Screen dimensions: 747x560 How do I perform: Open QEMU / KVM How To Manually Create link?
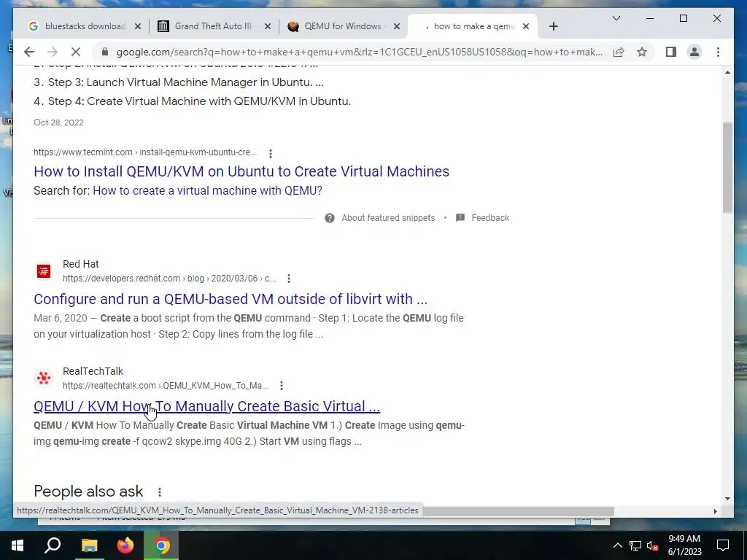(x=206, y=406)
